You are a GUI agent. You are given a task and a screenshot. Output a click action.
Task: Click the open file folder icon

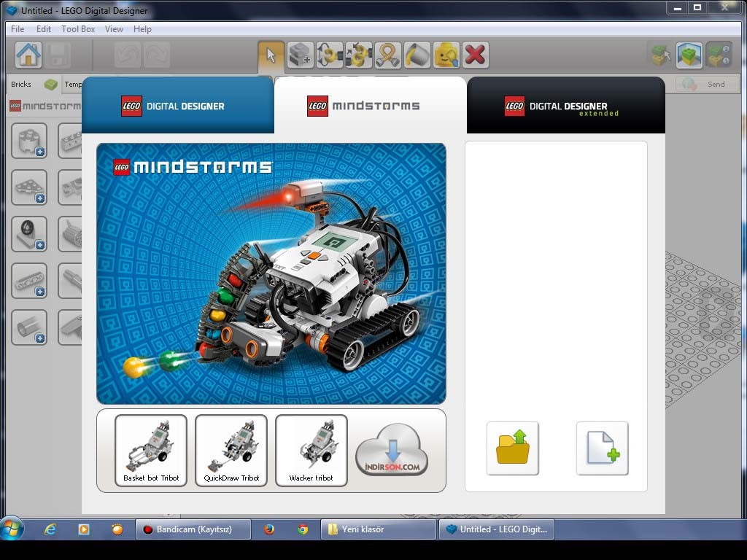(x=513, y=448)
